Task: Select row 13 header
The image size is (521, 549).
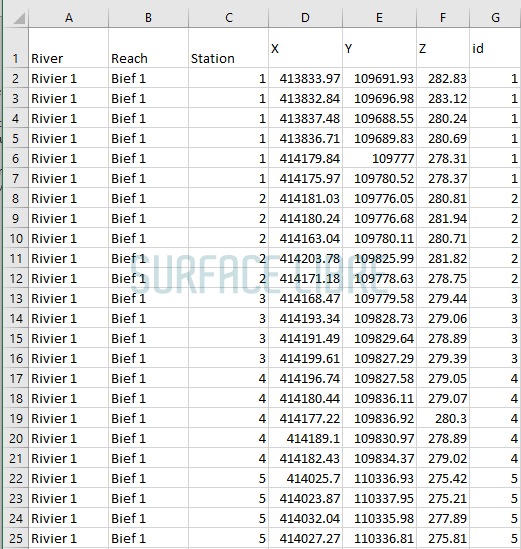Action: pyautogui.click(x=16, y=298)
